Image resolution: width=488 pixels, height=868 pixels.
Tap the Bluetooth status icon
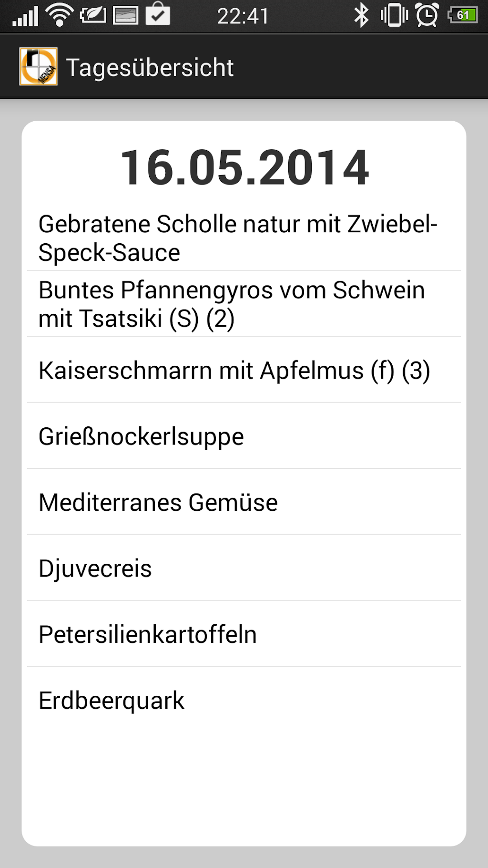click(x=361, y=15)
